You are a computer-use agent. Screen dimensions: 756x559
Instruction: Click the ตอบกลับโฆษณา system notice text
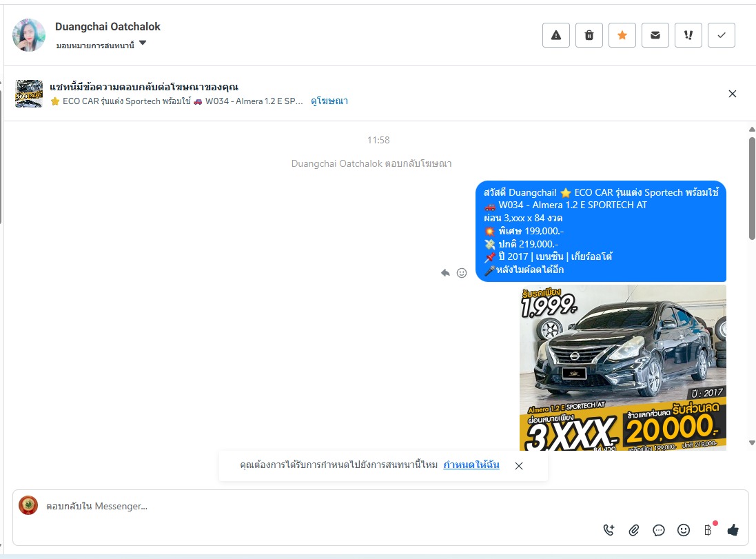pyautogui.click(x=371, y=163)
